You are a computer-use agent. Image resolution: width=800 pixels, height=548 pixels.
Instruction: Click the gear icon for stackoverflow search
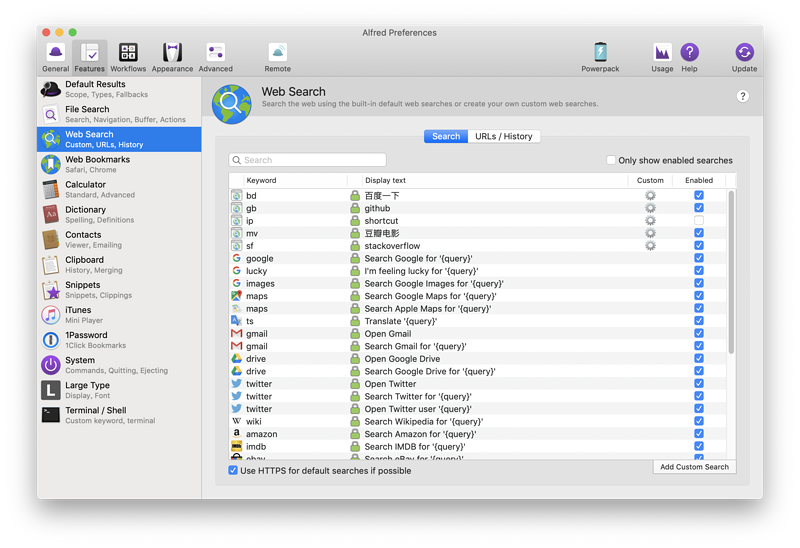click(650, 245)
